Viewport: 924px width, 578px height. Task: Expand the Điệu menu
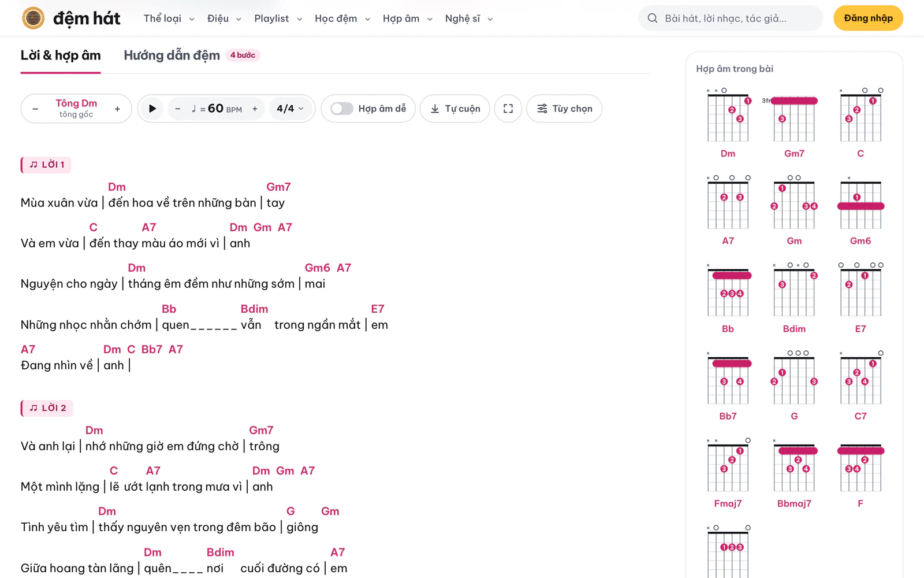coord(224,18)
